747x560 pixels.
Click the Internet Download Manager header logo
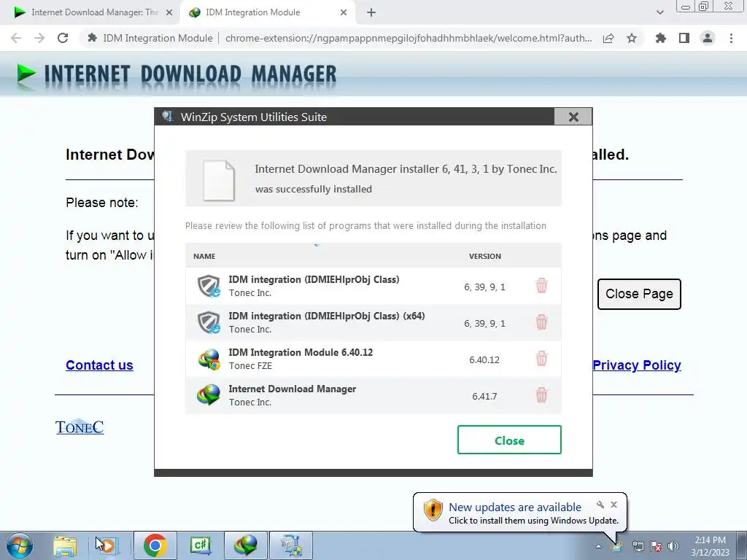tap(177, 75)
